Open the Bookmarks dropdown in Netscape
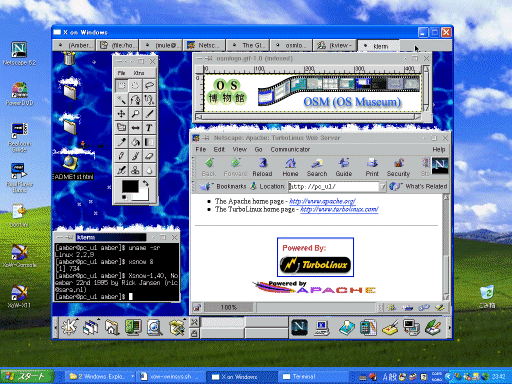This screenshot has height=384, width=512. pyautogui.click(x=223, y=186)
